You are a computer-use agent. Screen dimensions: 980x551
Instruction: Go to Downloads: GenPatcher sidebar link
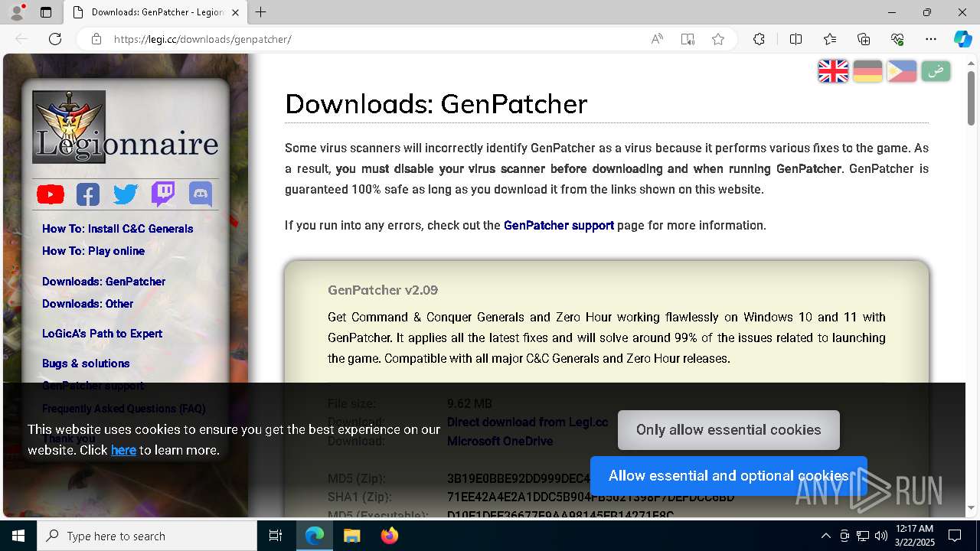click(103, 282)
